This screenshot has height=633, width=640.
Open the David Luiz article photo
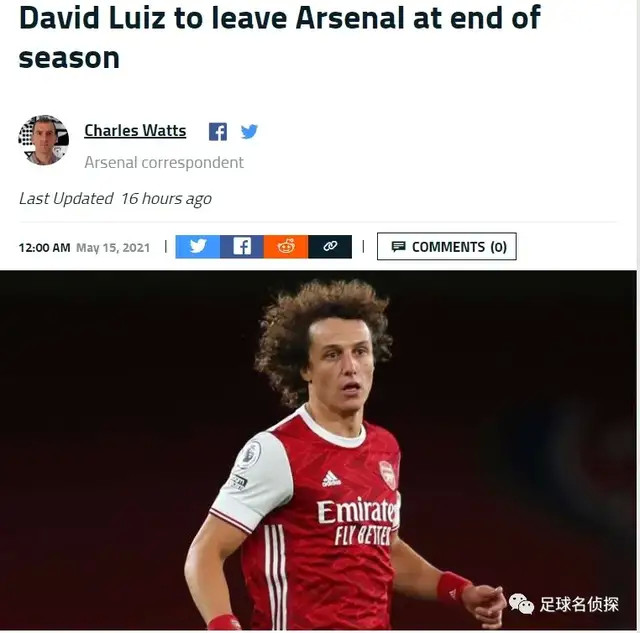point(318,450)
